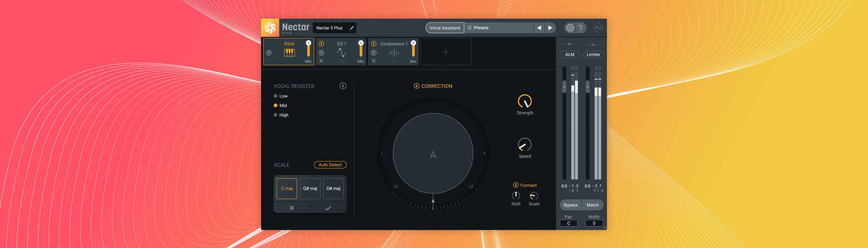Click the Width value field
This screenshot has width=868, height=248.
click(594, 223)
